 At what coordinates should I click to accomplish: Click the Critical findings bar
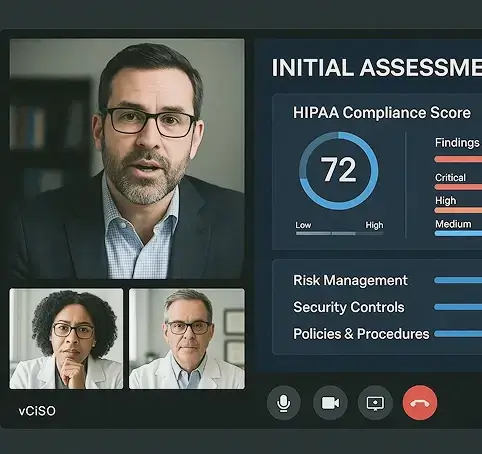point(458,187)
